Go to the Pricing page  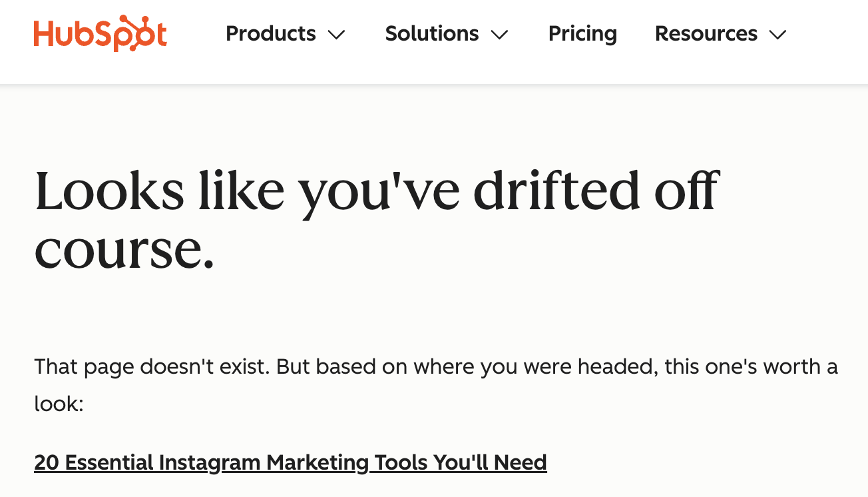(x=582, y=33)
